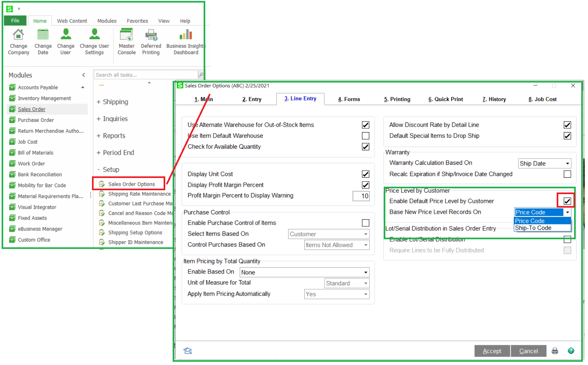Click the Accept button
The height and width of the screenshot is (365, 588).
click(x=492, y=351)
